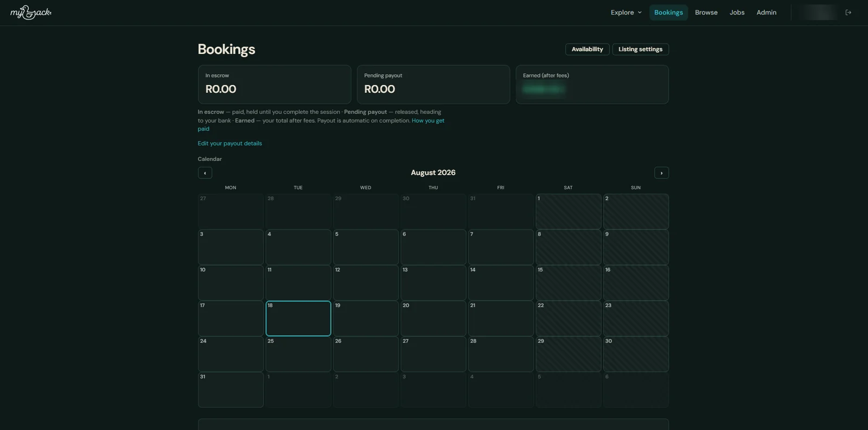Click the MON column header
The height and width of the screenshot is (430, 868).
[x=231, y=188]
